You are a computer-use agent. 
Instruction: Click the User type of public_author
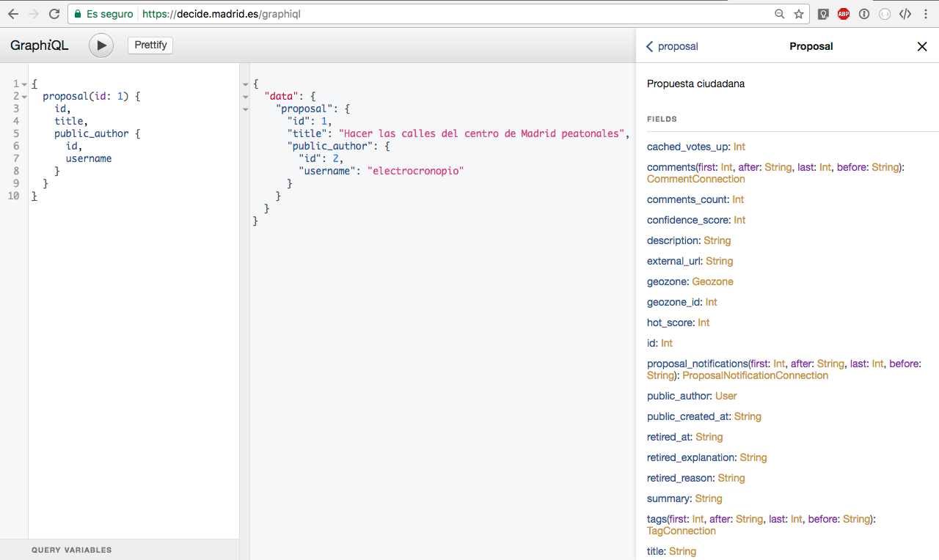[x=726, y=396]
